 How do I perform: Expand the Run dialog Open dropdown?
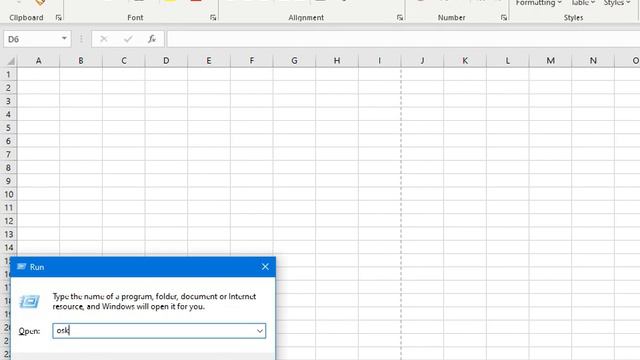[260, 331]
